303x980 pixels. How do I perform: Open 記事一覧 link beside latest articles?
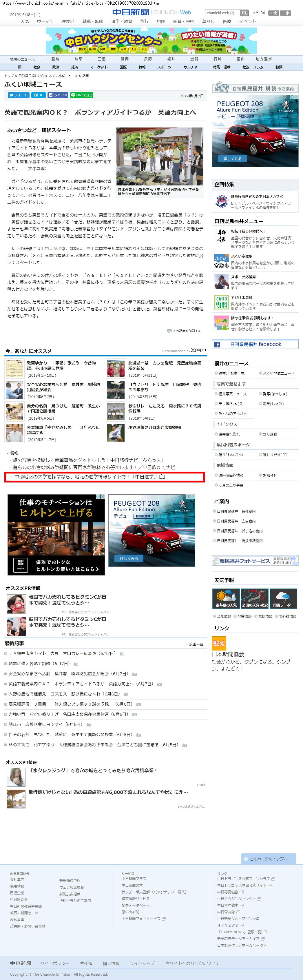[x=196, y=644]
